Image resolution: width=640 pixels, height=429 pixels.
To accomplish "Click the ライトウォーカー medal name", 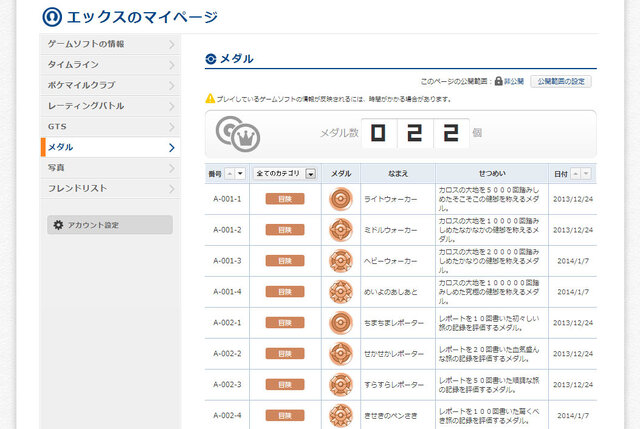I will click(391, 199).
